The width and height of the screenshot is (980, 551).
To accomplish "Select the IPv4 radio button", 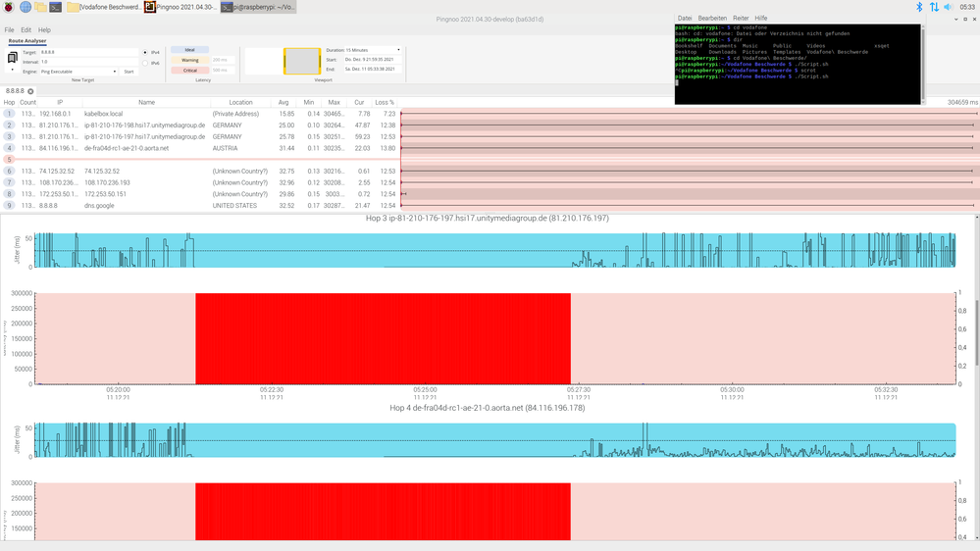I will (146, 53).
